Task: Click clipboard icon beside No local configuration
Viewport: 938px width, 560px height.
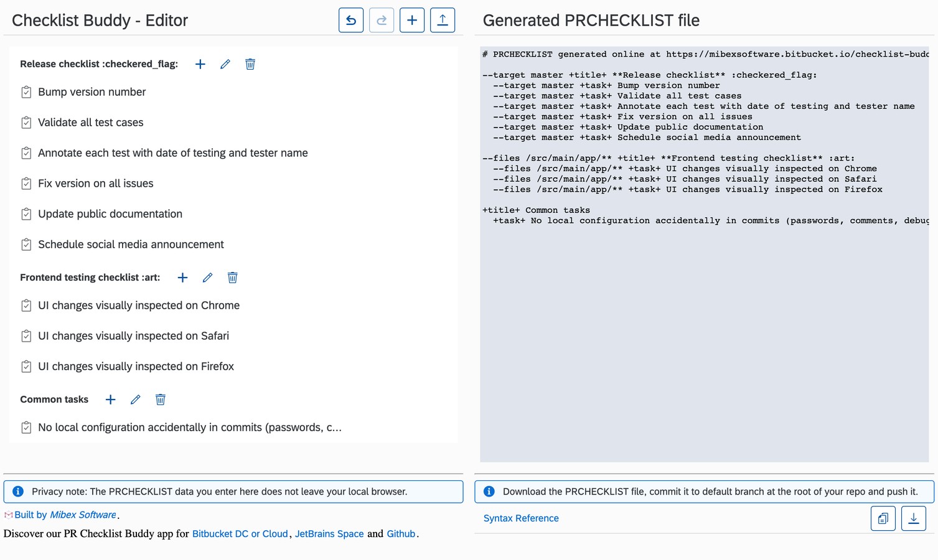Action: pyautogui.click(x=26, y=427)
